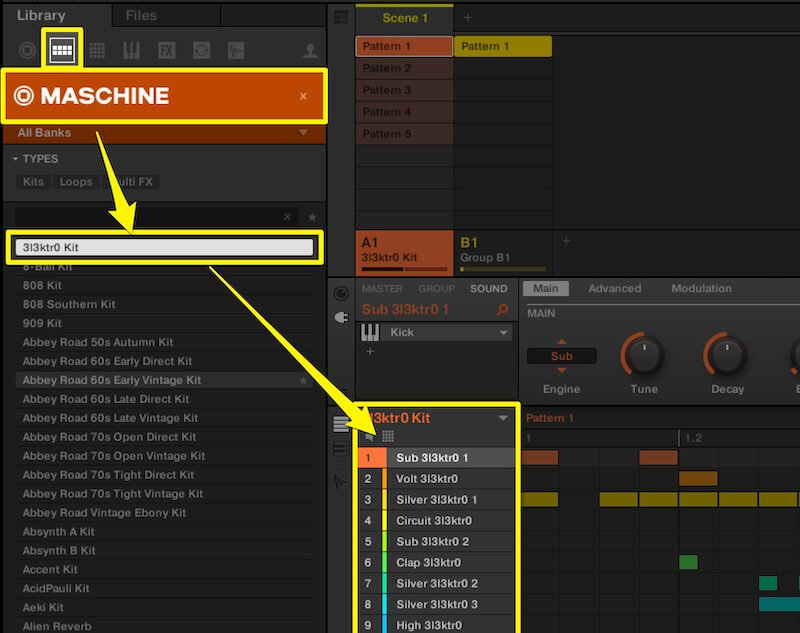Select sound slot Volt 3l3ktr0
The width and height of the screenshot is (800, 633).
436,478
